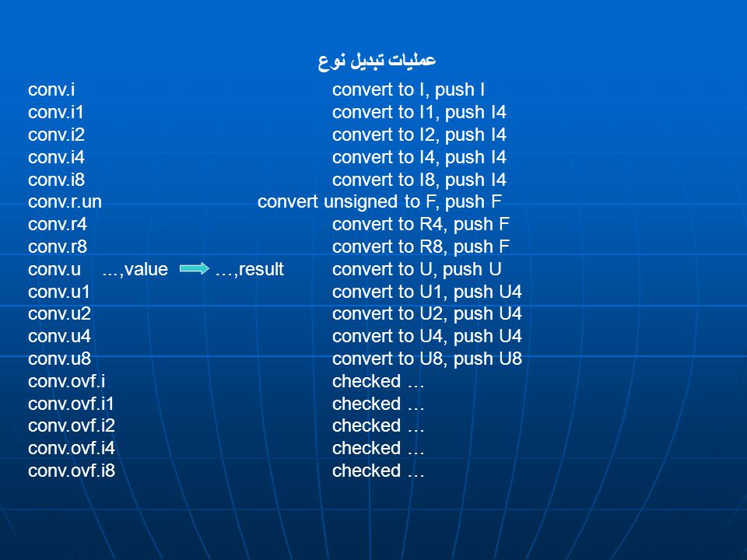Click the '...,result' stack text
This screenshot has height=560, width=747.
click(x=249, y=270)
